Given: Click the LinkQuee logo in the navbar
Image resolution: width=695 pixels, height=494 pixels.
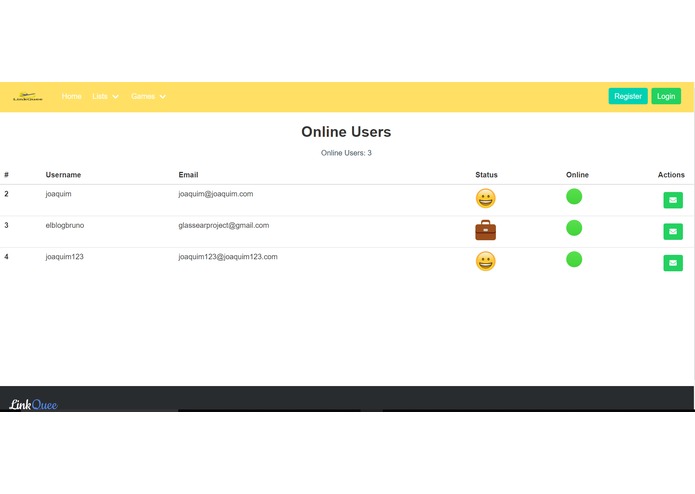Looking at the screenshot, I should (x=27, y=97).
